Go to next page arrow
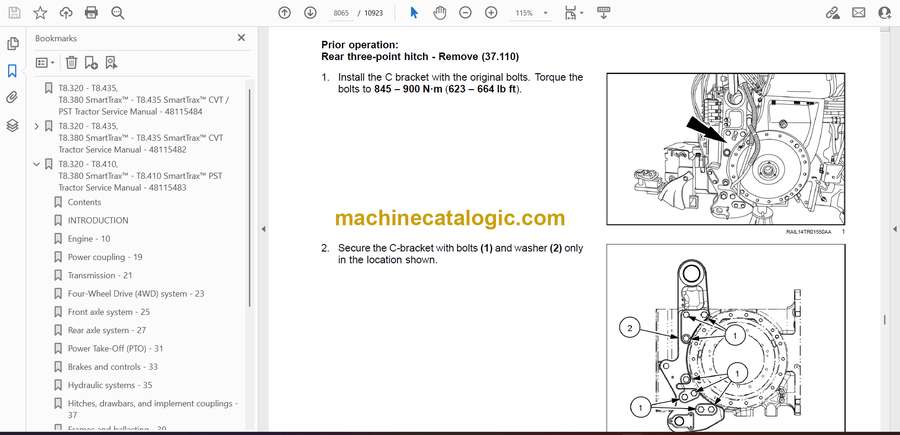This screenshot has width=900, height=435. pyautogui.click(x=310, y=13)
